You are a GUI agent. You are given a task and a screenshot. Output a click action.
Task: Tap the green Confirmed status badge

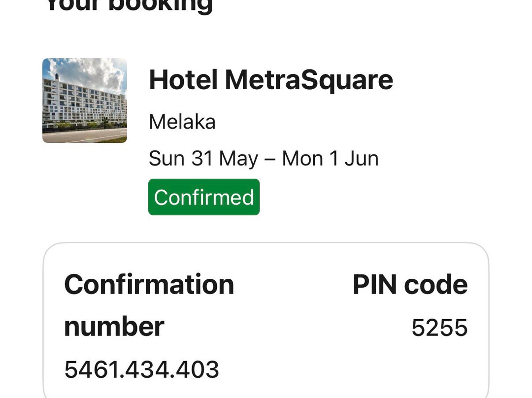204,197
